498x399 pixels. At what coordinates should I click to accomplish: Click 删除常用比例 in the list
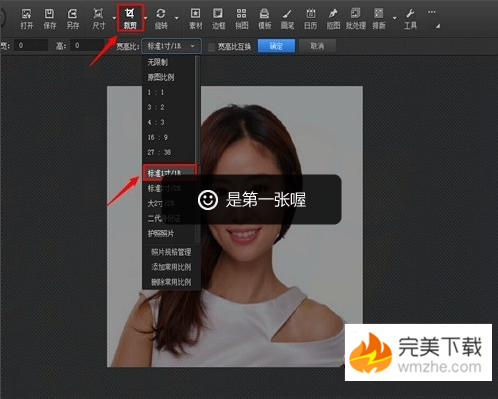171,282
